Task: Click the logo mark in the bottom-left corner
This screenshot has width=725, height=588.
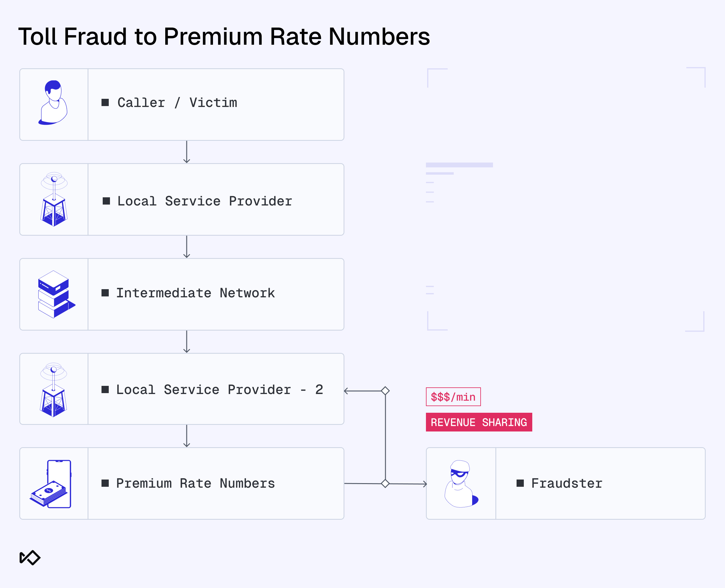Action: pos(30,557)
